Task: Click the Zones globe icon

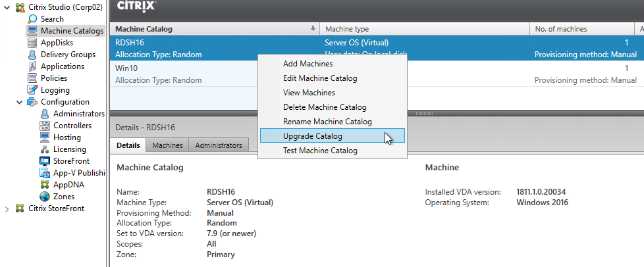Action: [x=45, y=197]
